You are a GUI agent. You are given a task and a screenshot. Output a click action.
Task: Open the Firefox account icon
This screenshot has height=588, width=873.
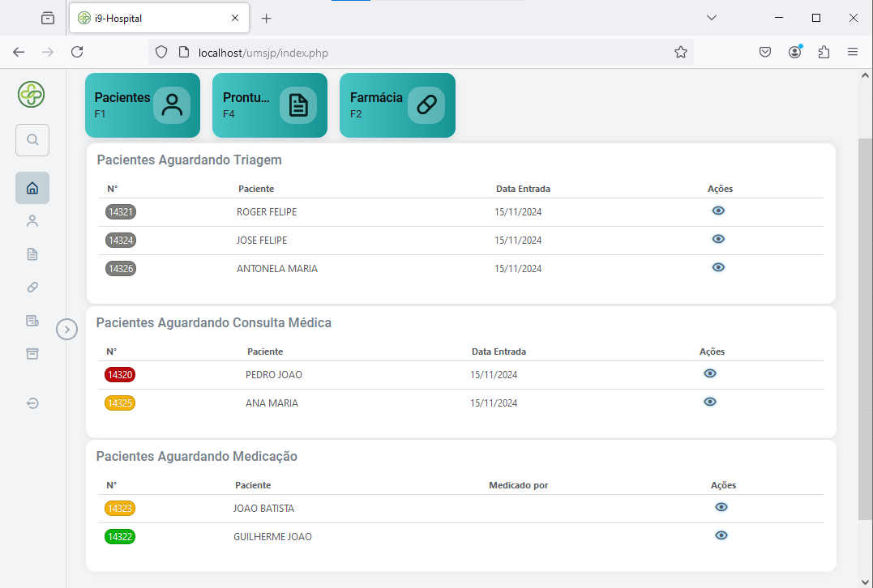[795, 53]
